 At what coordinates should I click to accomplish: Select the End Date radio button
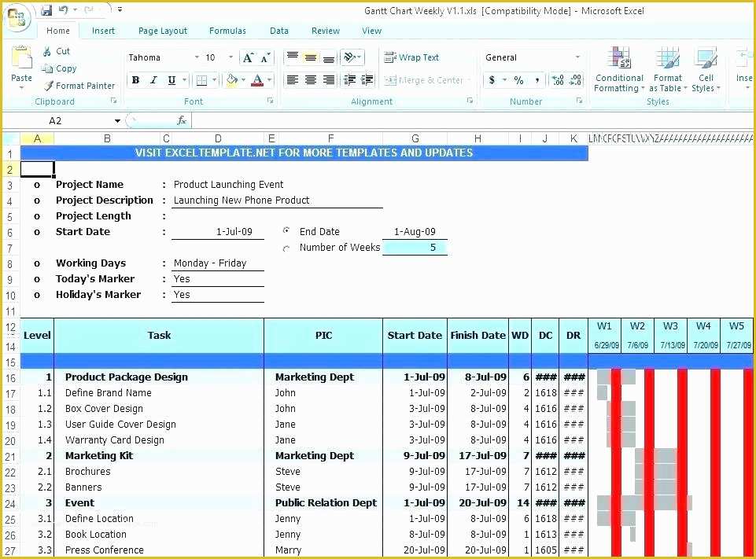coord(286,231)
